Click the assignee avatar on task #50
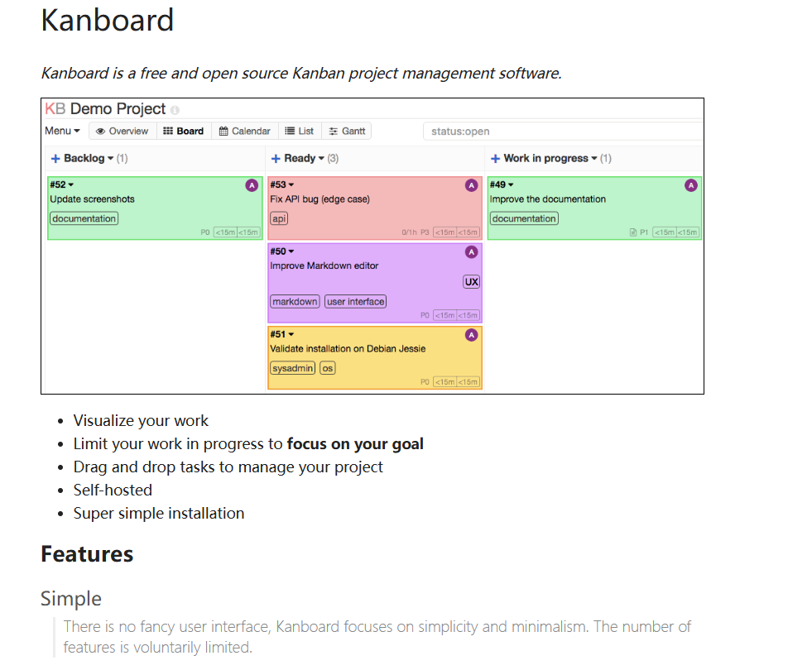Screen dimensions: 812x670 coord(471,252)
